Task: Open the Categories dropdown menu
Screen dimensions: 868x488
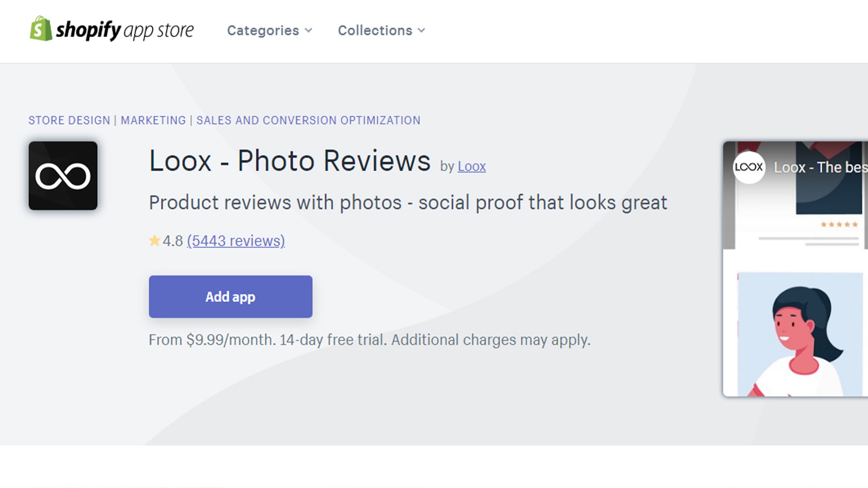Action: [270, 30]
